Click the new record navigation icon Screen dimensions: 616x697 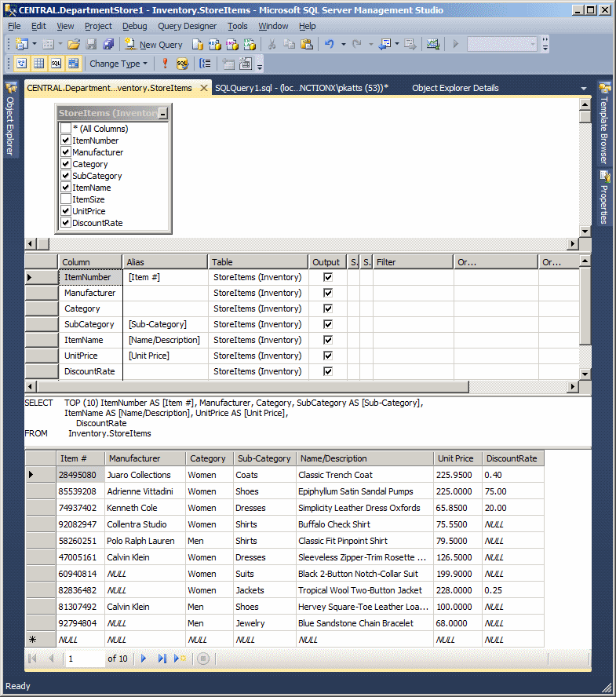[x=180, y=659]
